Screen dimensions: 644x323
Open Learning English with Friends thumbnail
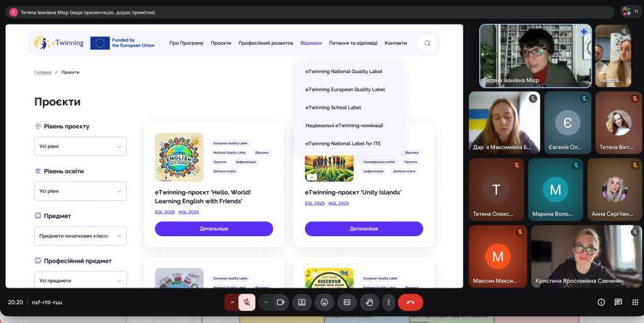(x=179, y=157)
